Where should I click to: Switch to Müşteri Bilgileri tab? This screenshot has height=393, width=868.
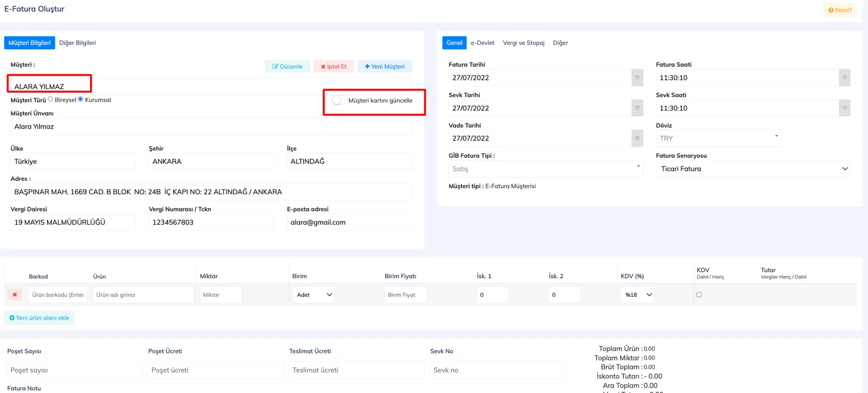click(x=30, y=43)
